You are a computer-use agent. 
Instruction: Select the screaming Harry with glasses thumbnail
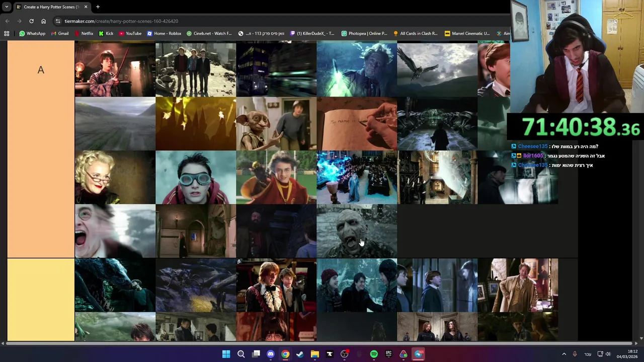(115, 231)
